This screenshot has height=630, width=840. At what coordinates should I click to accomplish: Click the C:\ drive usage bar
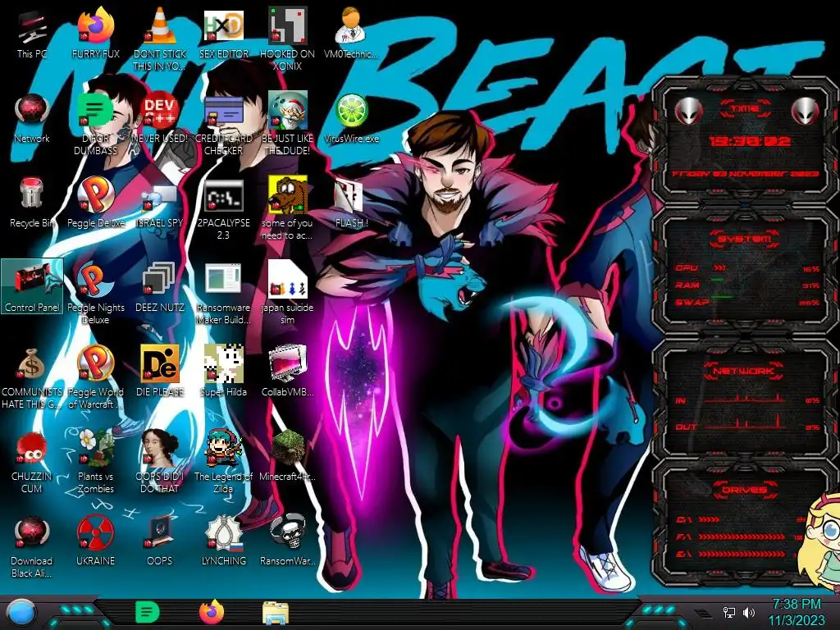click(709, 519)
